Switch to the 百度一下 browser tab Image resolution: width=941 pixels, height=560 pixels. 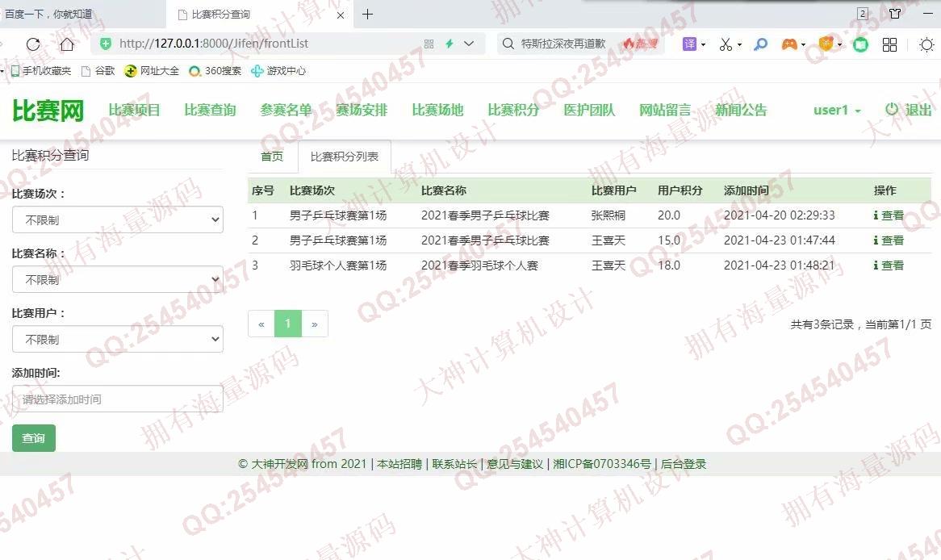click(x=83, y=14)
